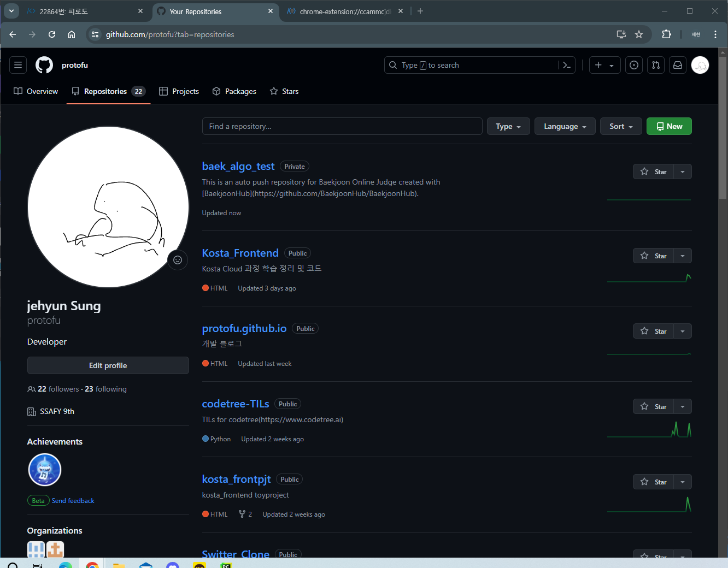The width and height of the screenshot is (728, 568).
Task: Switch to the Projects tab
Action: pyautogui.click(x=179, y=91)
